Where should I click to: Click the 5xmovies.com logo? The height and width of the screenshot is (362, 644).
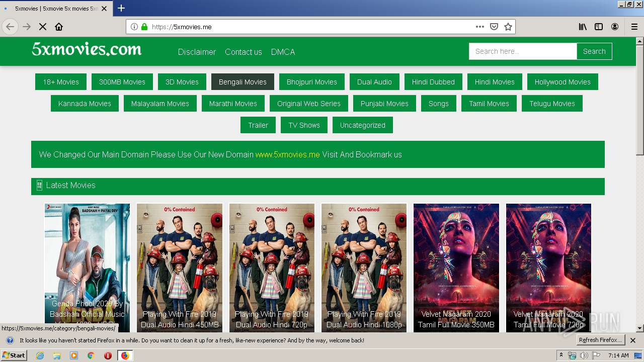click(87, 49)
